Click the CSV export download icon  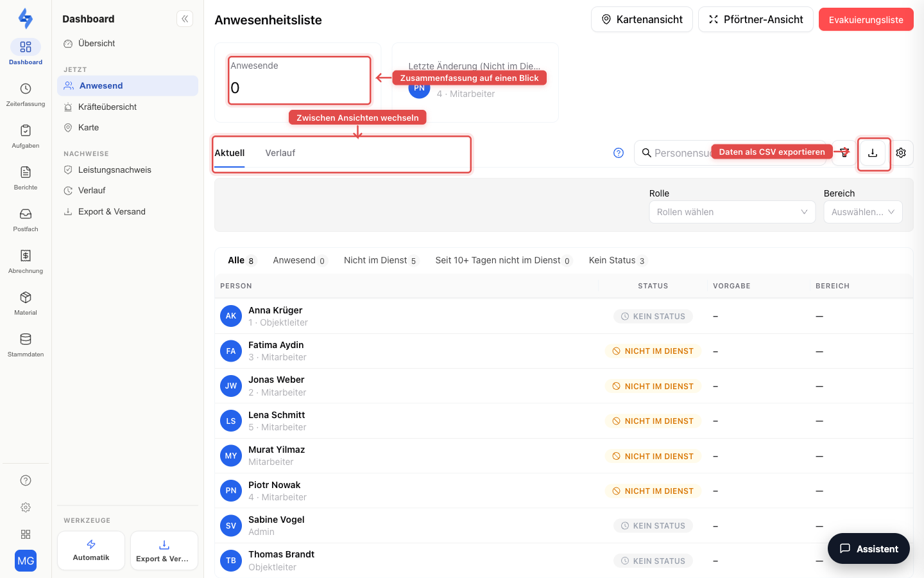point(873,153)
